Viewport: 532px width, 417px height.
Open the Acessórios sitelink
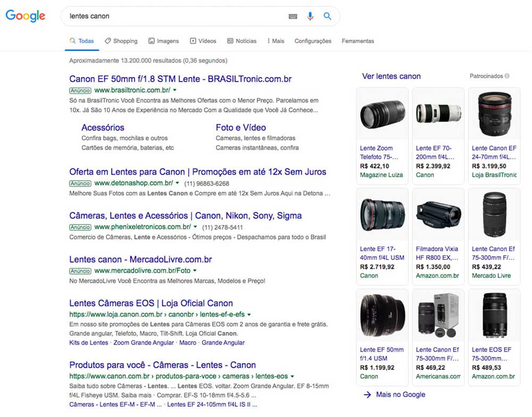point(103,128)
